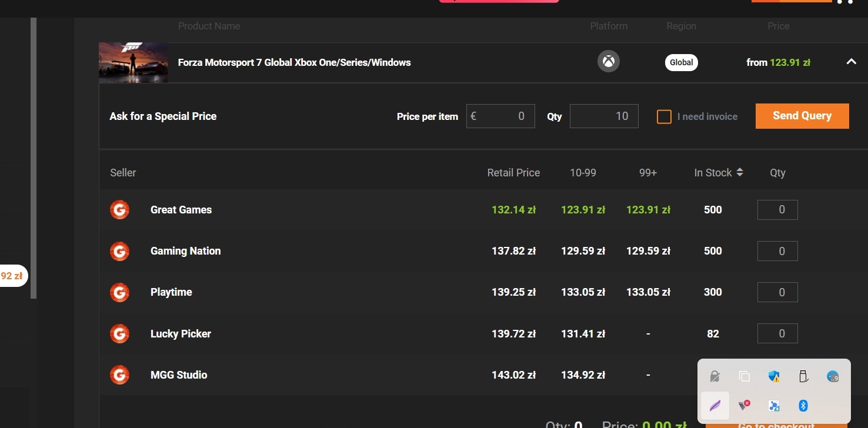
Task: Click MGG Studio retail price 143.02 zł
Action: point(513,375)
